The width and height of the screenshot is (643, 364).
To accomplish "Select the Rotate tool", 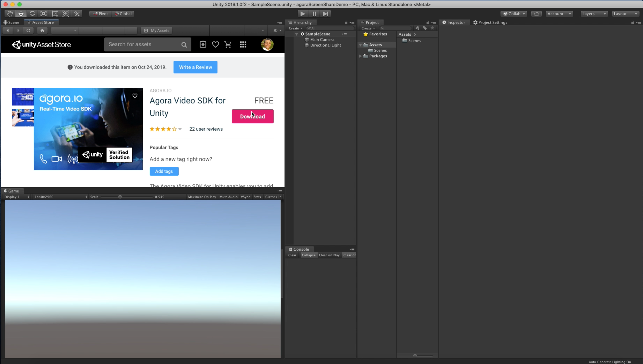I will pyautogui.click(x=32, y=14).
